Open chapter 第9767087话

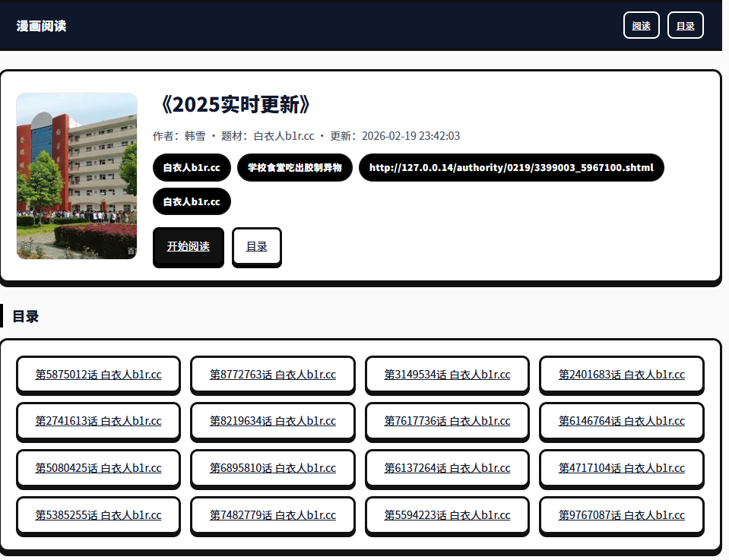(x=621, y=515)
